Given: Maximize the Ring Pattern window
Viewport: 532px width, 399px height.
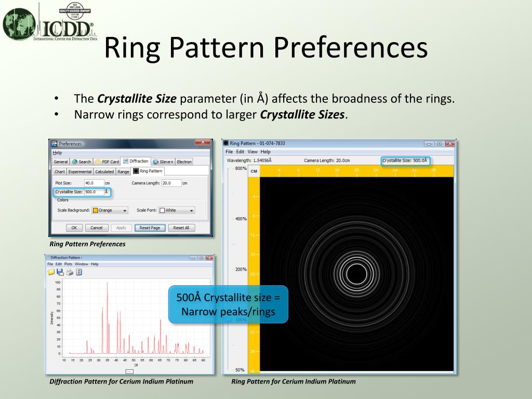Looking at the screenshot, I should (440, 143).
